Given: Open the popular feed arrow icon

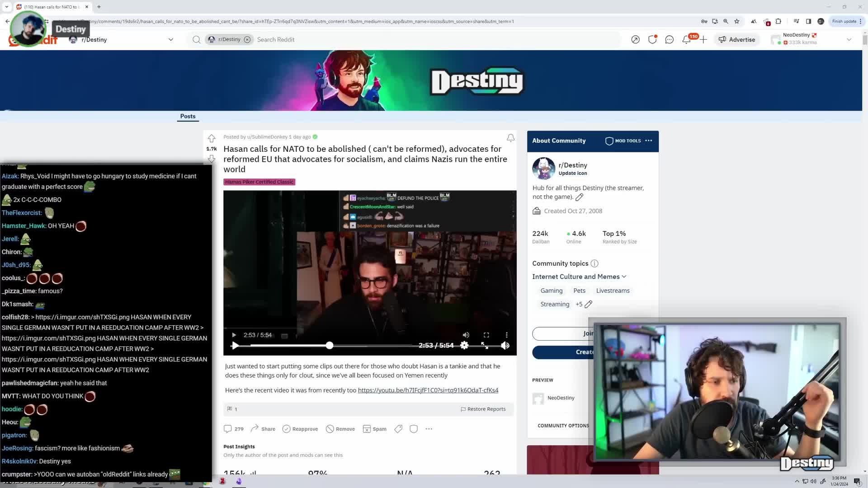Looking at the screenshot, I should pos(635,40).
